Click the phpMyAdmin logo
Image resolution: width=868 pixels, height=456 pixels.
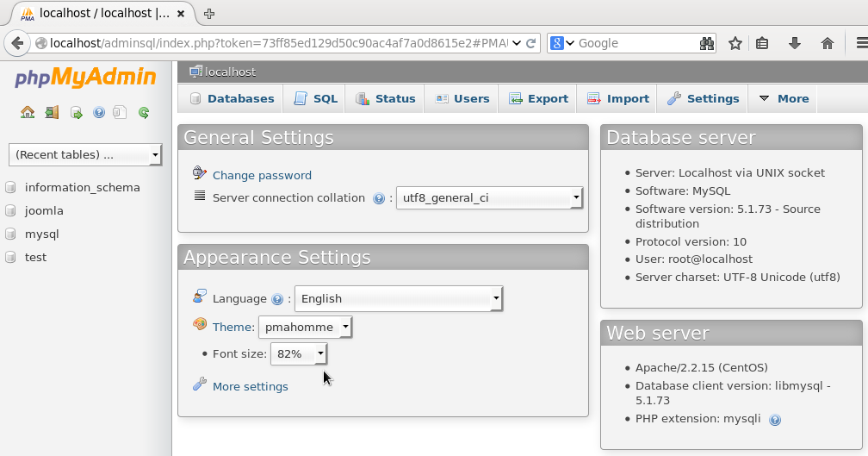(85, 78)
